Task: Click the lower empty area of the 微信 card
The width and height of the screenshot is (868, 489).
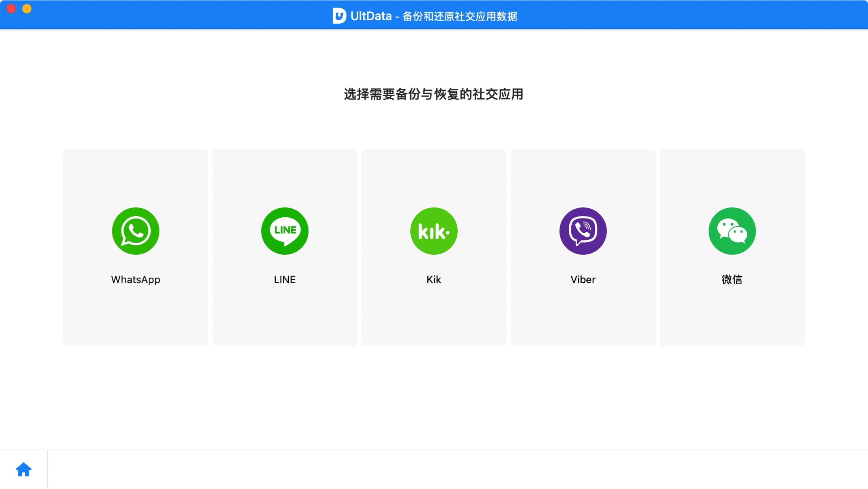Action: pos(732,319)
